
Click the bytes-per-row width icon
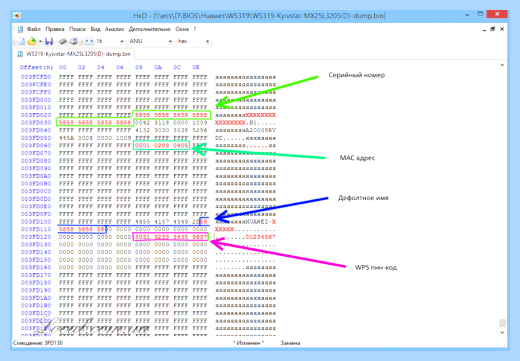tap(89, 41)
